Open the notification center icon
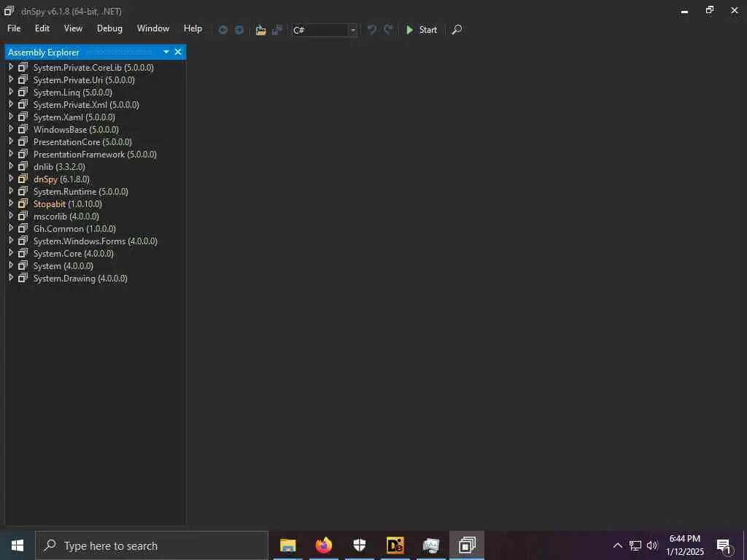747x560 pixels. [x=724, y=546]
